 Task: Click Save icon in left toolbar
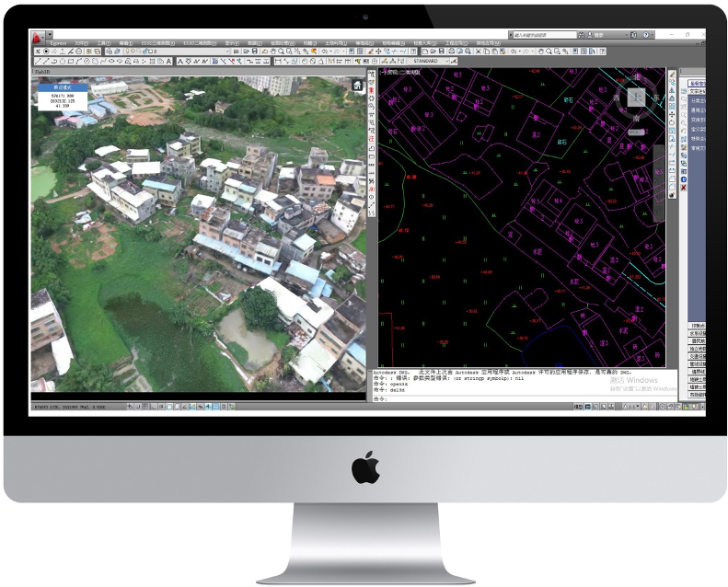coord(255,52)
